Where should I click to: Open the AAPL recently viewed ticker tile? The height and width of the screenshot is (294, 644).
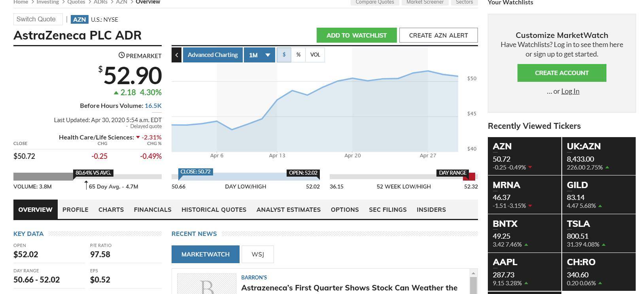click(x=524, y=272)
